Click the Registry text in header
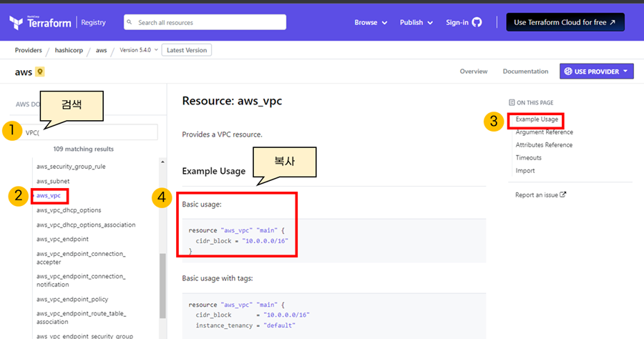The width and height of the screenshot is (644, 339). pos(93,23)
